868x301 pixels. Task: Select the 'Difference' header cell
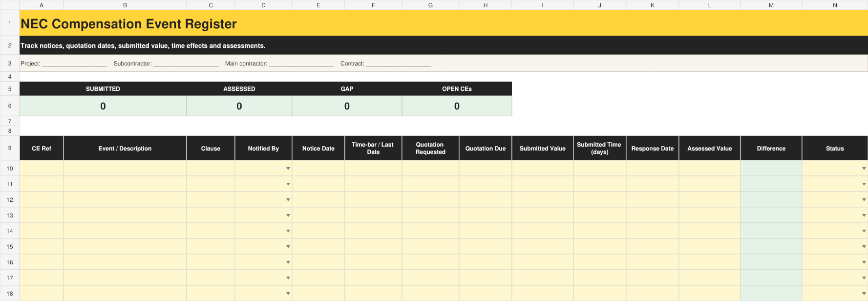[x=771, y=148]
